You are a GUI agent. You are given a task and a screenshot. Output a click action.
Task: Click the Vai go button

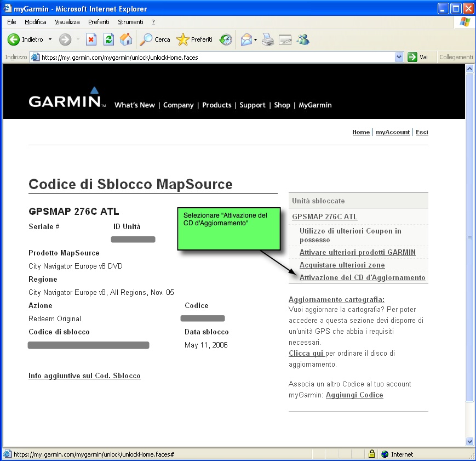click(418, 57)
